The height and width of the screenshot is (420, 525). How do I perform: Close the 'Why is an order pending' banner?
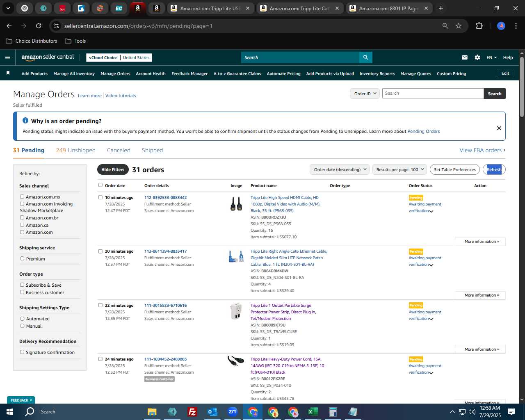pos(499,128)
